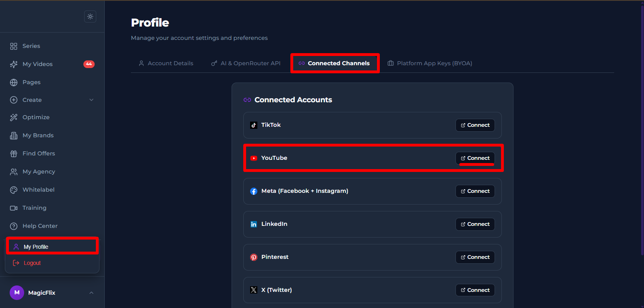Connect the X (Twitter) account

coord(475,290)
